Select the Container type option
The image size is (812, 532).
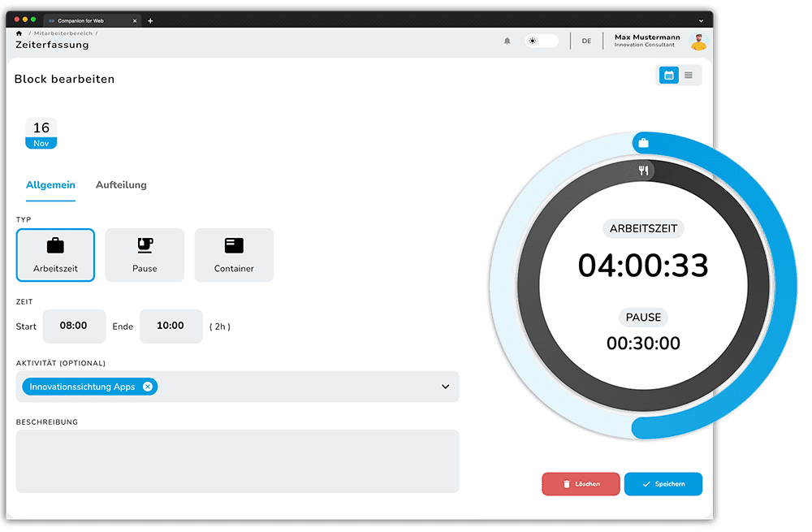(x=234, y=255)
